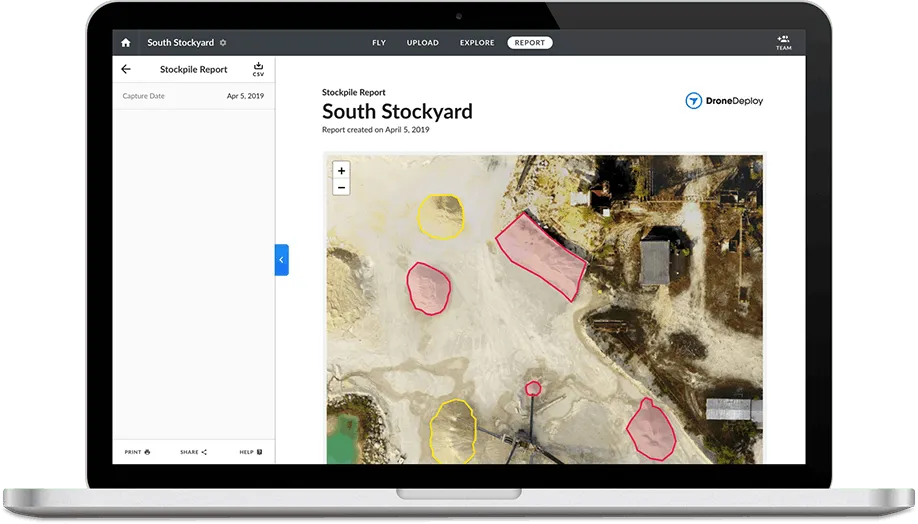The image size is (918, 524).
Task: Print the stockpile report
Action: point(138,452)
